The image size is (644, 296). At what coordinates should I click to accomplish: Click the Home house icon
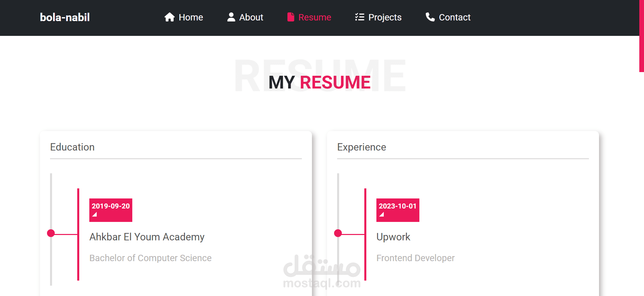(x=170, y=17)
